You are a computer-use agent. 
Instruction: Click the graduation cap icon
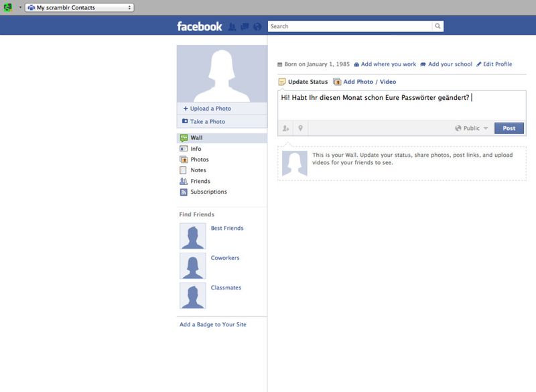(423, 64)
